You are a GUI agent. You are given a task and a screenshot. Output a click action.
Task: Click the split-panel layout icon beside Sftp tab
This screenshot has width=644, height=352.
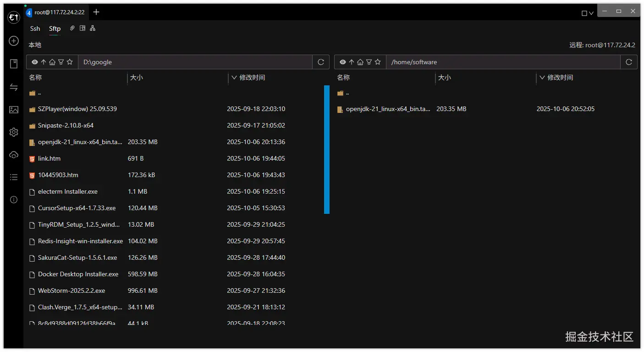pyautogui.click(x=83, y=28)
